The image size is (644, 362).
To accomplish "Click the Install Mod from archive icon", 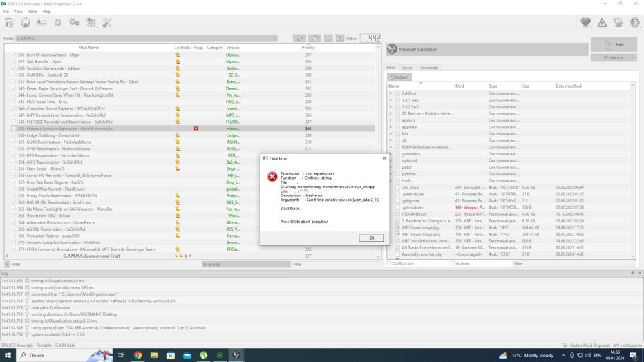I will [9, 23].
